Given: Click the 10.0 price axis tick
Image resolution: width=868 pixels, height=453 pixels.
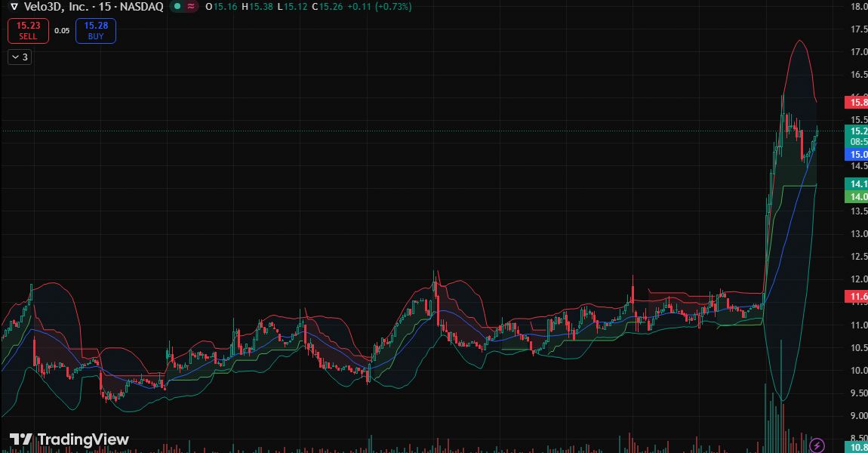Looking at the screenshot, I should (859, 371).
